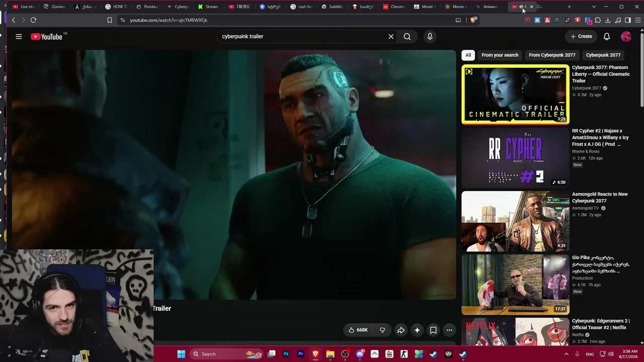Open File Explorer from taskbar
Screen dimensions: 644x362
pos(330,354)
